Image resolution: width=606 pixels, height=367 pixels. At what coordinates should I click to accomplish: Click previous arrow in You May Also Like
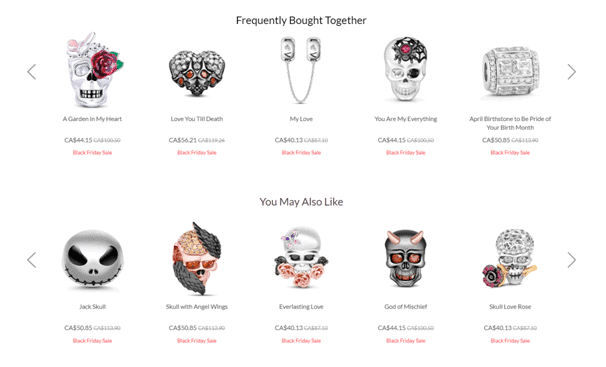32,260
